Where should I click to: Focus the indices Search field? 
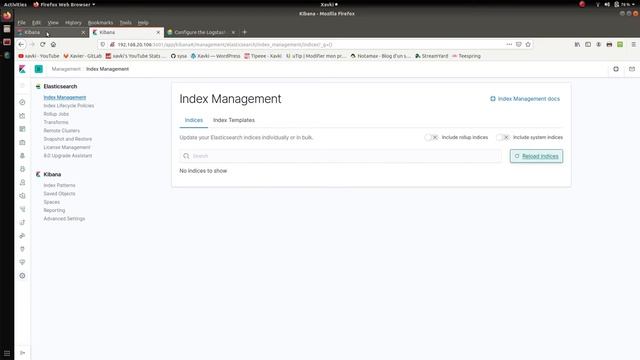tap(340, 156)
